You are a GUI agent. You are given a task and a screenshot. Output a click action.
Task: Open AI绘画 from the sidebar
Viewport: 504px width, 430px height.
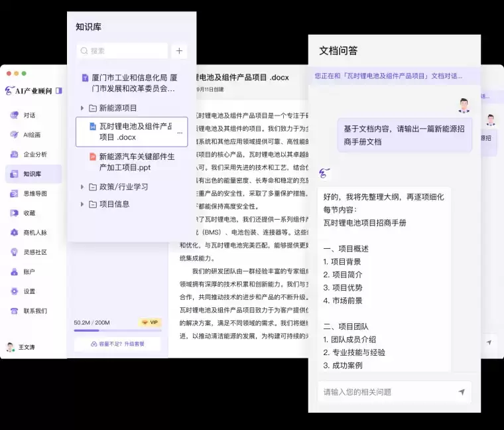point(31,135)
